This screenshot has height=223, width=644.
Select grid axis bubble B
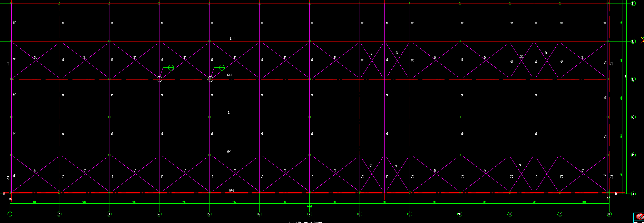633,155
